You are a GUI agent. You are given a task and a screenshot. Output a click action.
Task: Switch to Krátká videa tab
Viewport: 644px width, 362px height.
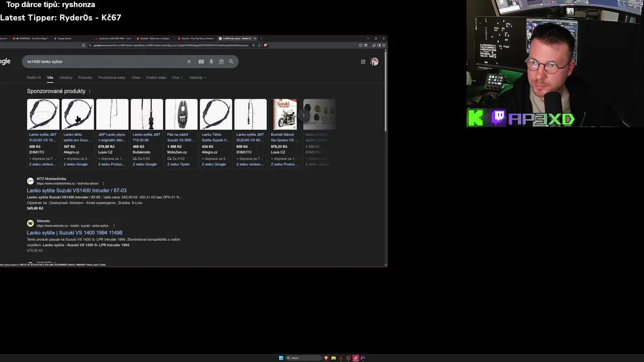(156, 77)
